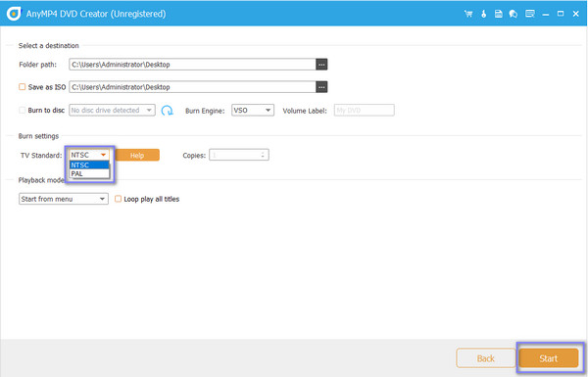
Task: Browse for Save as ISO location
Action: (321, 87)
